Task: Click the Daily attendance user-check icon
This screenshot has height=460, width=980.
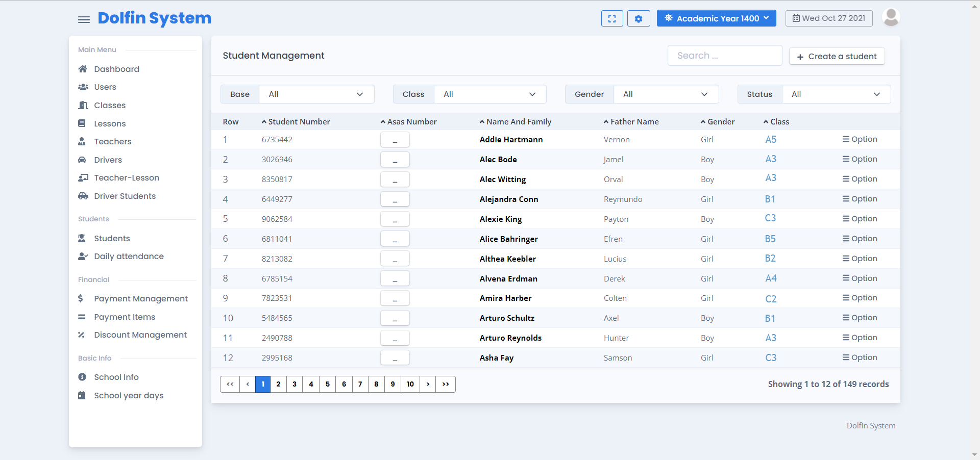Action: tap(83, 257)
